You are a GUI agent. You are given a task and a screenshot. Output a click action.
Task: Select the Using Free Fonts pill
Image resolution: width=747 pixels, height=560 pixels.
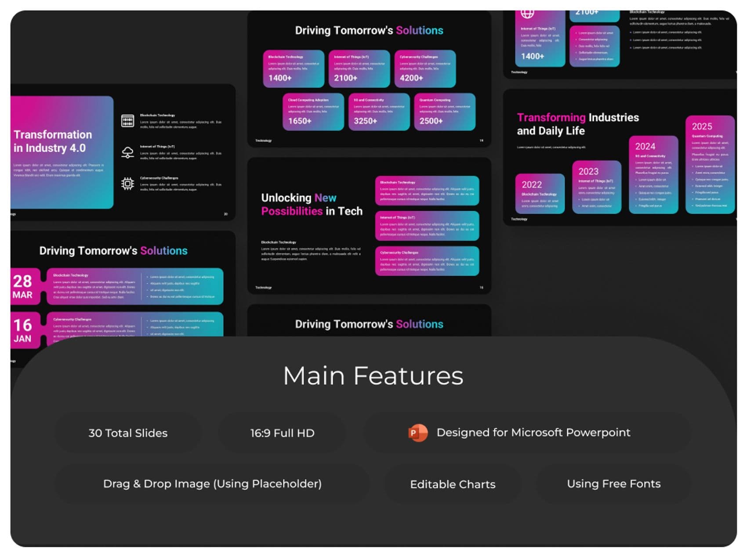(613, 484)
